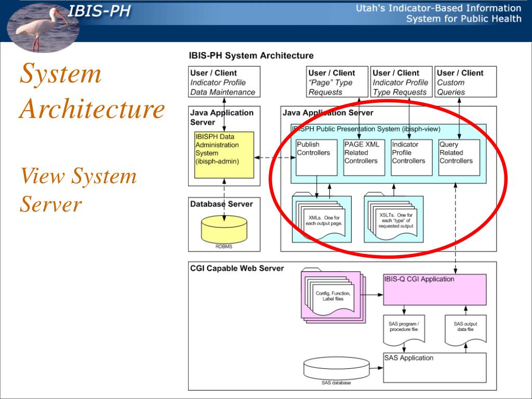Click the IBIS-PH logo text
The width and height of the screenshot is (532, 399).
[99, 11]
